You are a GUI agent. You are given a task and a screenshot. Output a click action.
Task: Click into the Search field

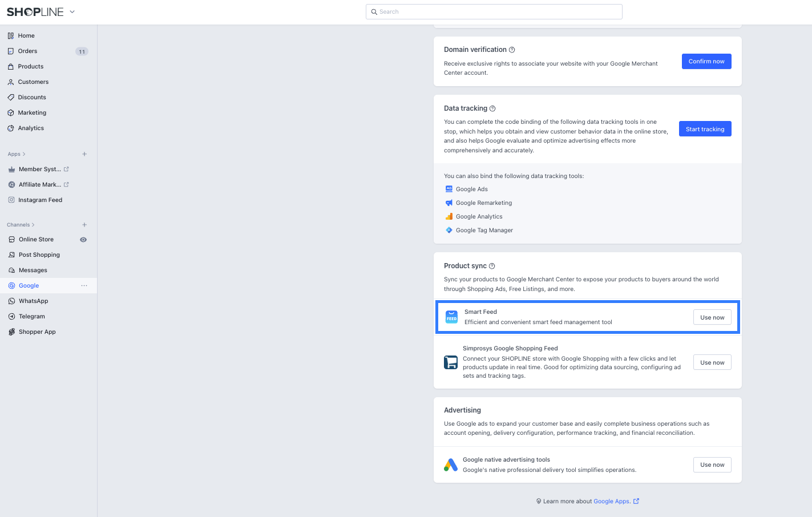[x=494, y=11]
